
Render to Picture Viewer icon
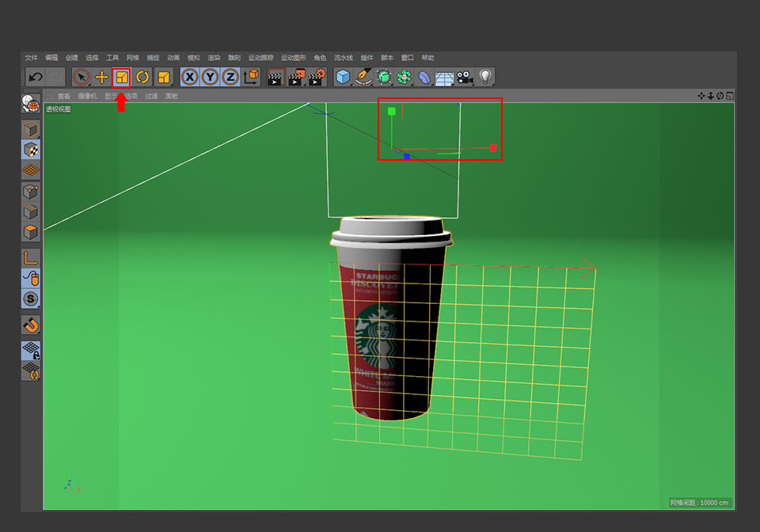pos(296,77)
